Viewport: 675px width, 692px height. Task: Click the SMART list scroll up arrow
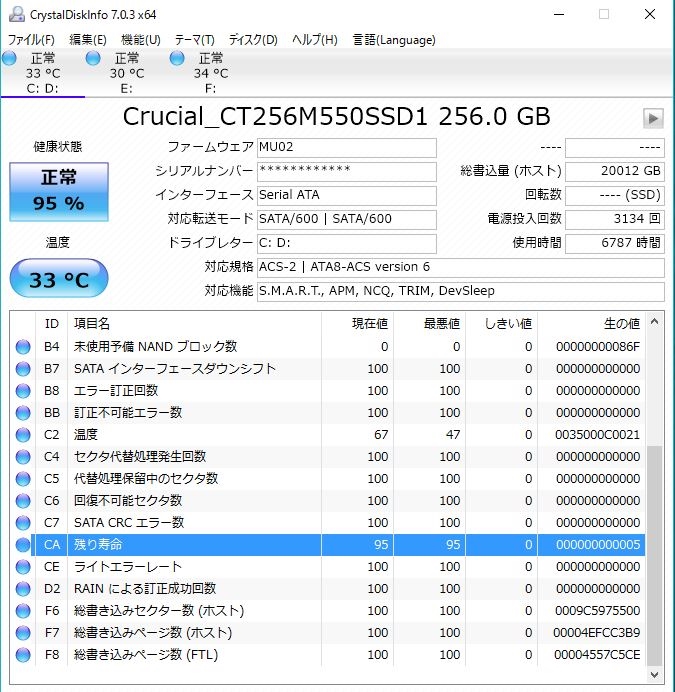coord(655,322)
